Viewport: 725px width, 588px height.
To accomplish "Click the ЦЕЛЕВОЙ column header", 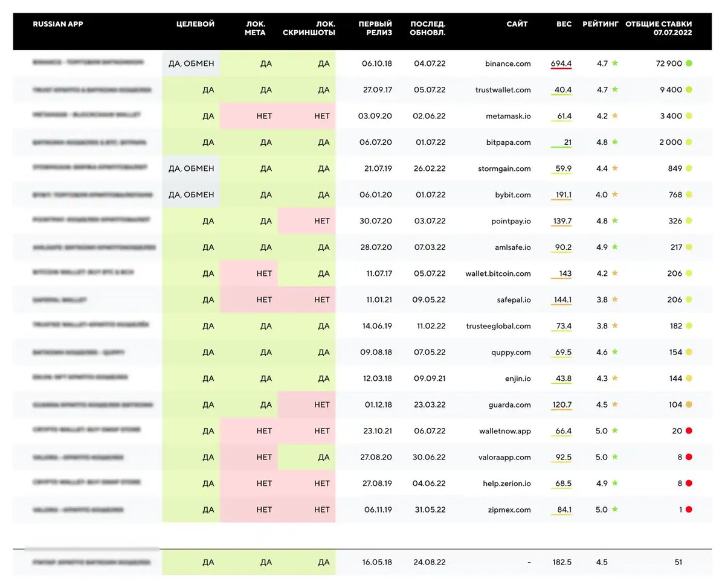I will point(195,24).
